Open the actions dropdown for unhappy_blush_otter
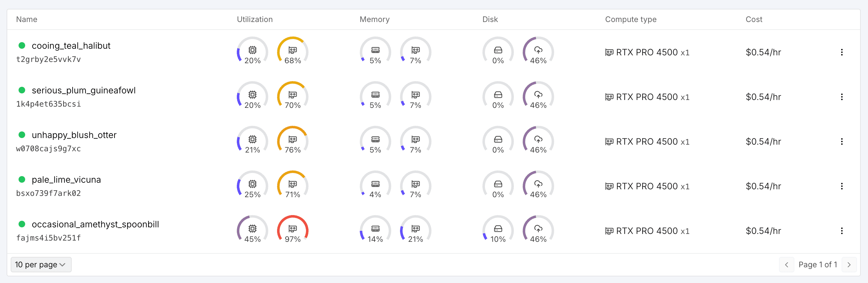 (x=842, y=141)
